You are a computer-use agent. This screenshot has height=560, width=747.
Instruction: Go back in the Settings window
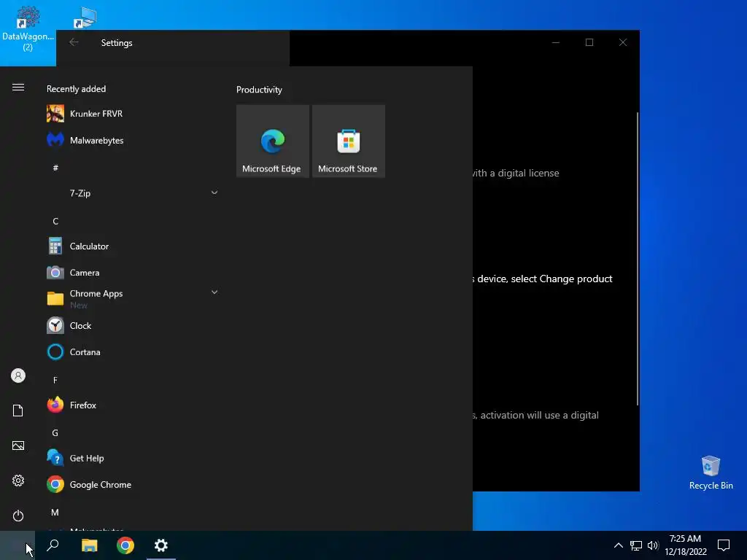point(74,42)
